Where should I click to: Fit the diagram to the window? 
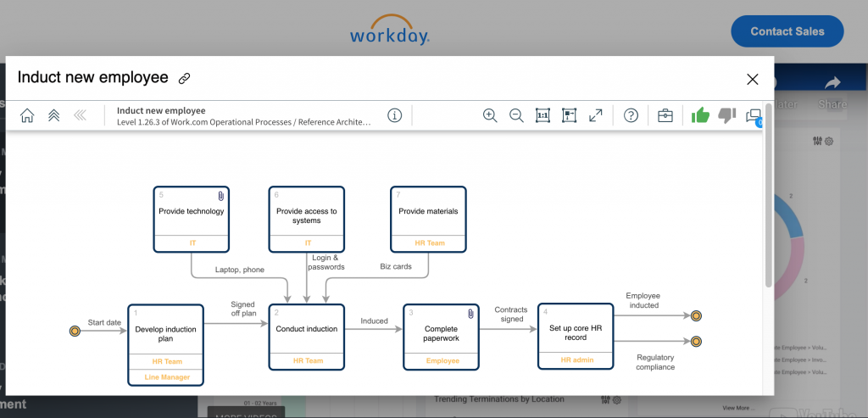[570, 116]
